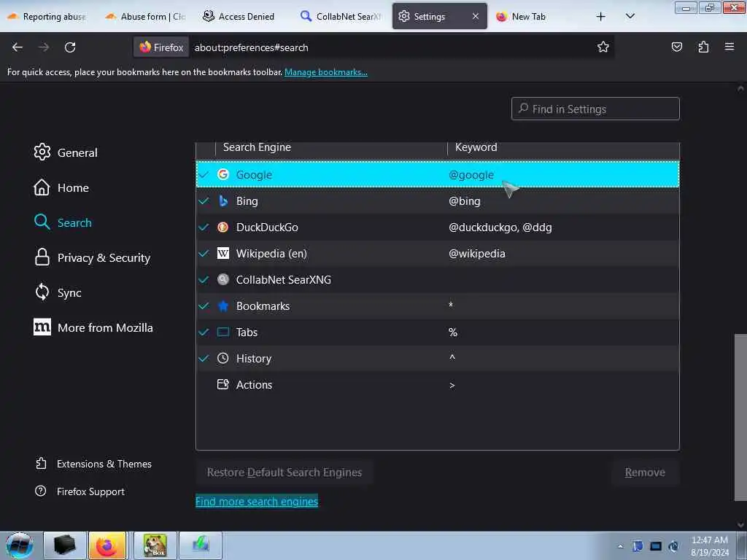Open the Manage bookmarks link
The height and width of the screenshot is (560, 747).
coord(326,72)
